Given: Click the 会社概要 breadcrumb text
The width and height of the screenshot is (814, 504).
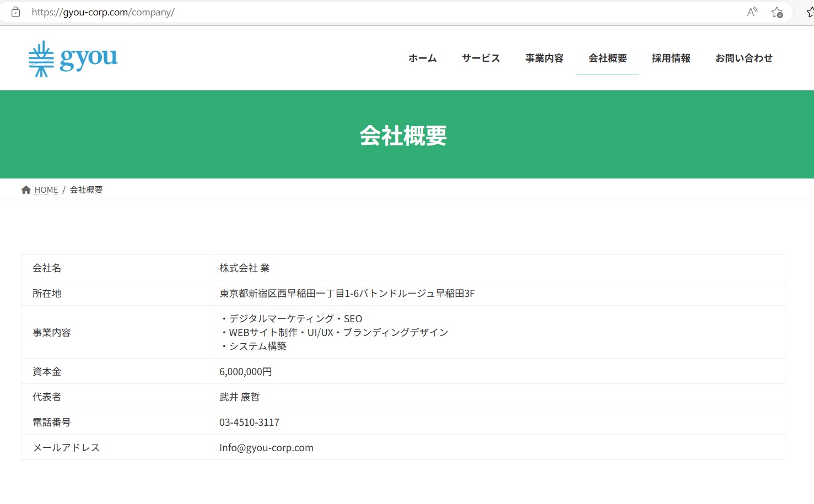Looking at the screenshot, I should tap(86, 190).
